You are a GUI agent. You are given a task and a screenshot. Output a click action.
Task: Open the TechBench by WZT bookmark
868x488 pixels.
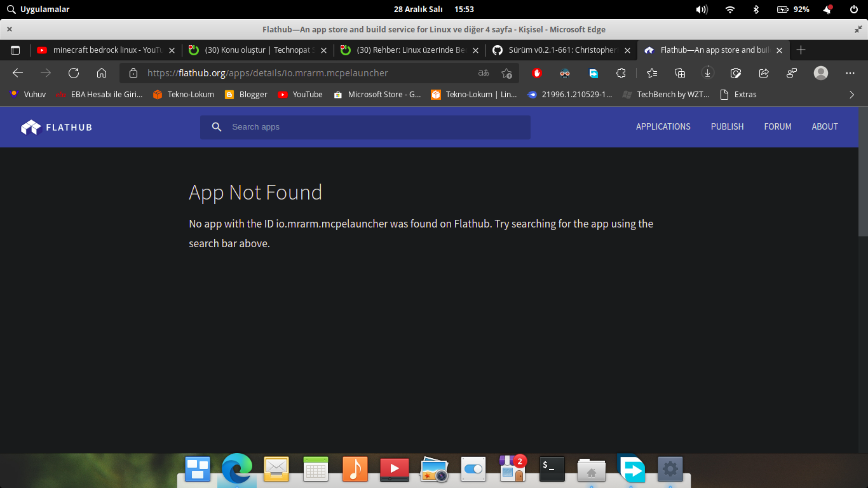click(665, 95)
